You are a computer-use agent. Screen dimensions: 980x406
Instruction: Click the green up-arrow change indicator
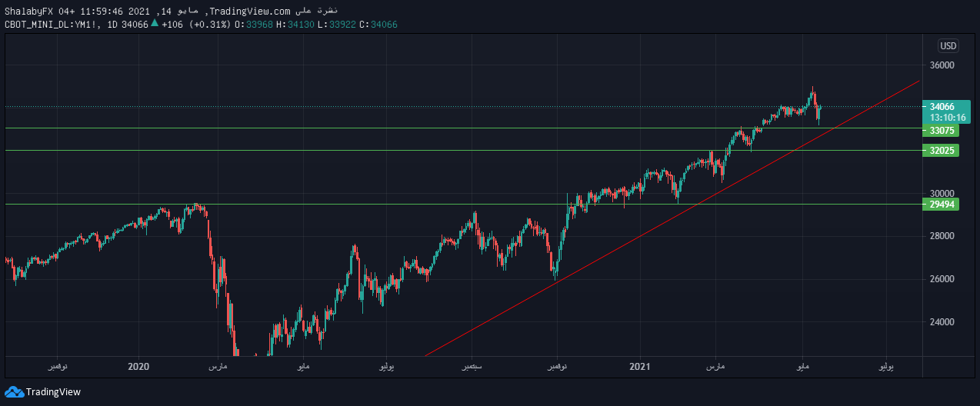(155, 24)
